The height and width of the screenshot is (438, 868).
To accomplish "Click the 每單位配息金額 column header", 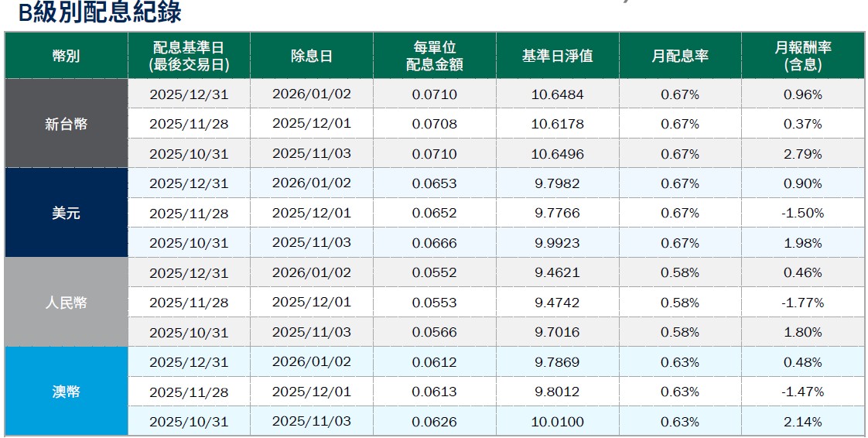I will [x=434, y=56].
